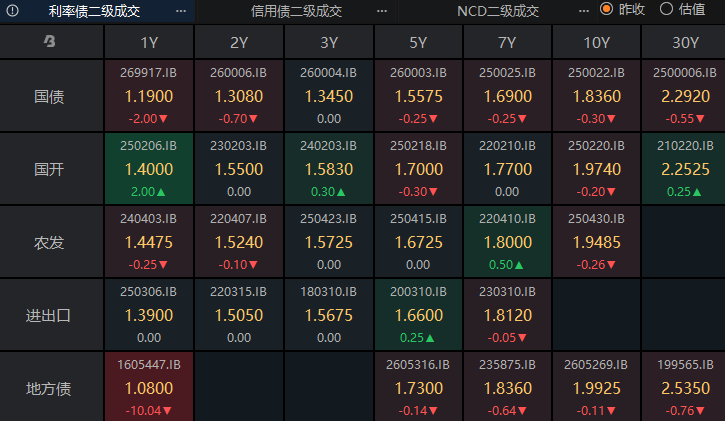
Task: Select the 农发 row label
Action: tap(49, 242)
